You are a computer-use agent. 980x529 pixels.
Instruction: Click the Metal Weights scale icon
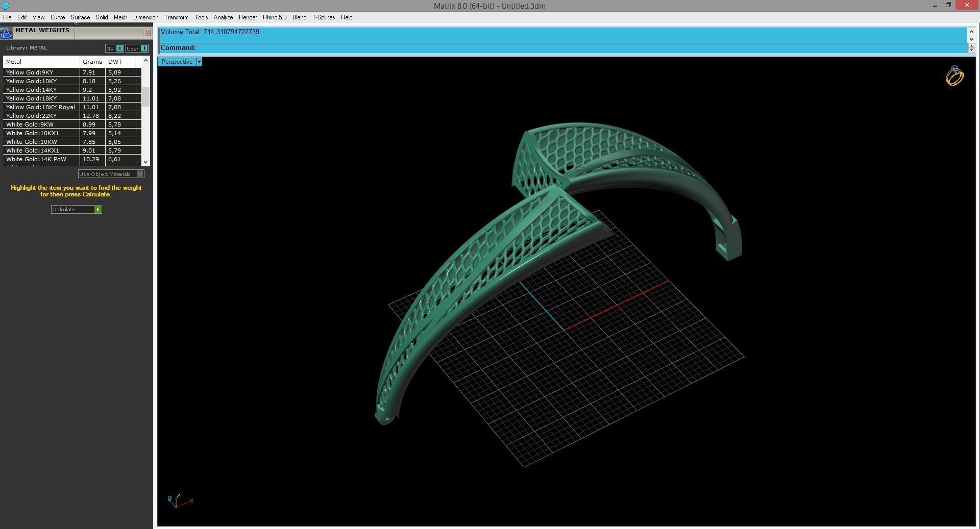6,33
